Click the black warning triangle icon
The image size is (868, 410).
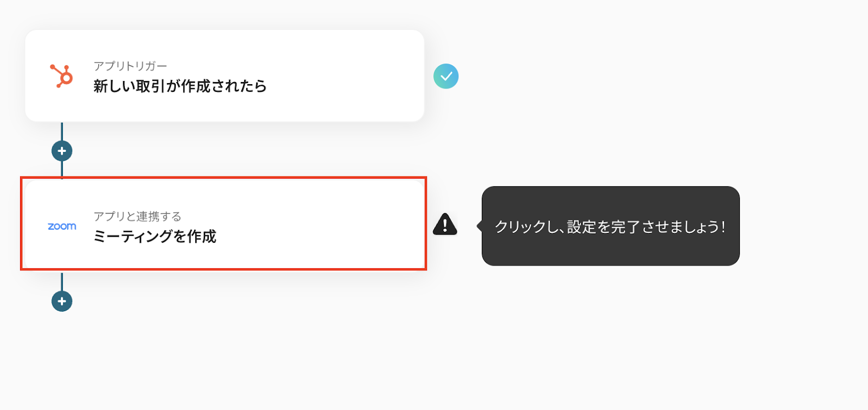445,224
